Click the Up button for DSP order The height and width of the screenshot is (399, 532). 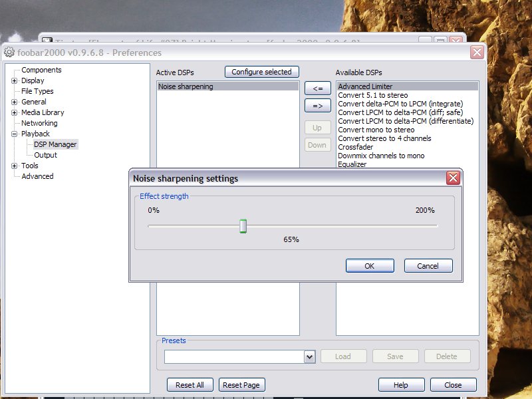point(317,128)
